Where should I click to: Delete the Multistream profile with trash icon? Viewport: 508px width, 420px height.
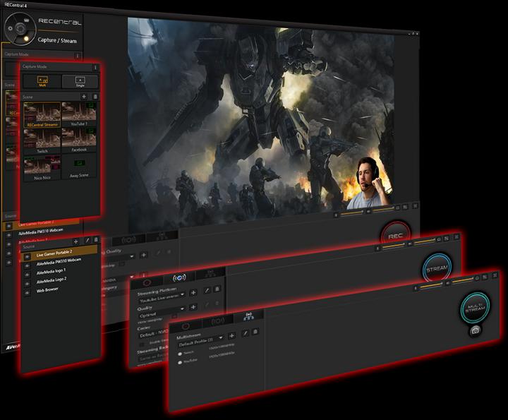pos(255,332)
